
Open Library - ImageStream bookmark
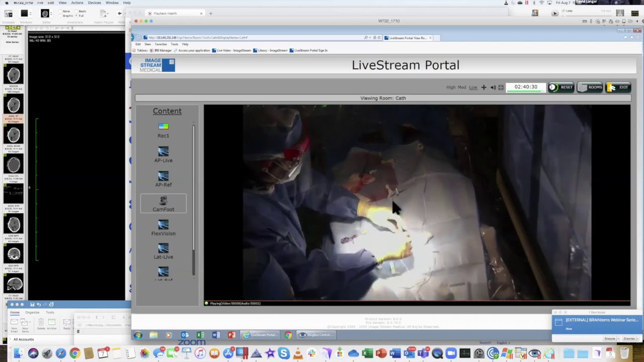tap(270, 50)
